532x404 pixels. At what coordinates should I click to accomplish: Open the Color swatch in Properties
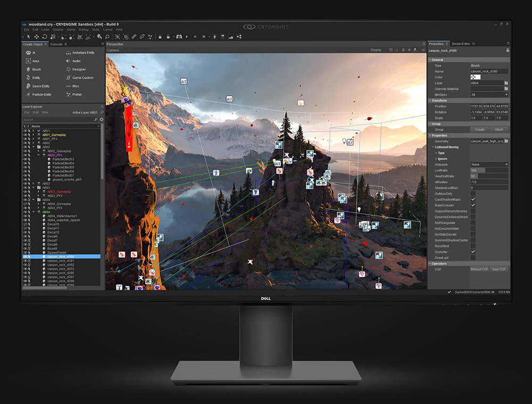click(x=475, y=77)
